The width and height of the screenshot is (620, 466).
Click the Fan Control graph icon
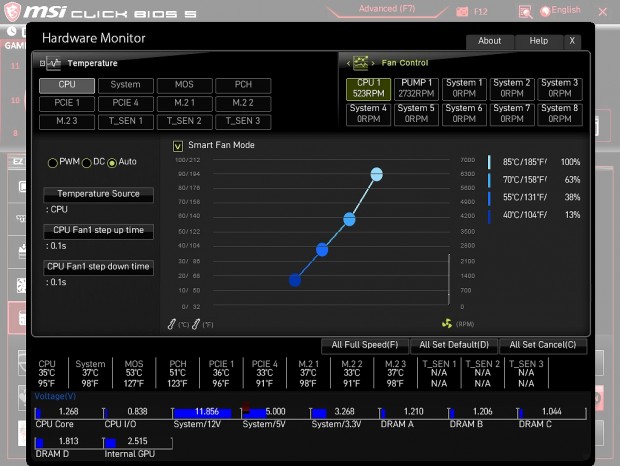coord(360,62)
